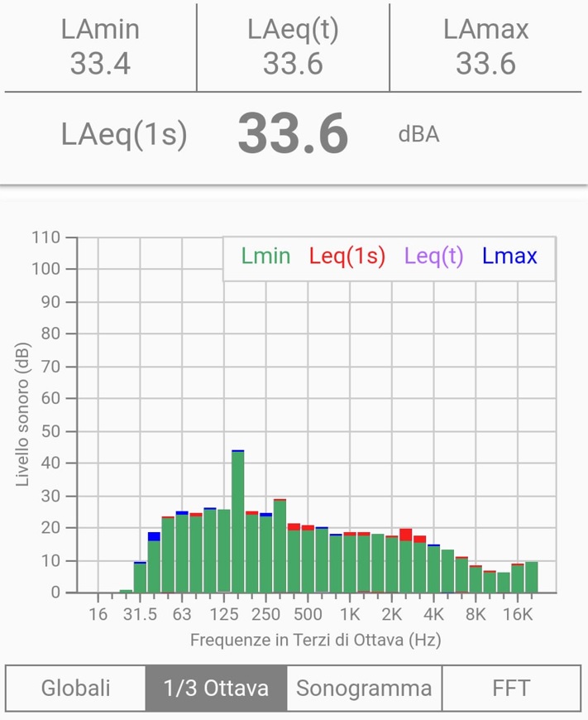Click the first short bar left of 31.5
588x720 pixels.
tap(126, 591)
